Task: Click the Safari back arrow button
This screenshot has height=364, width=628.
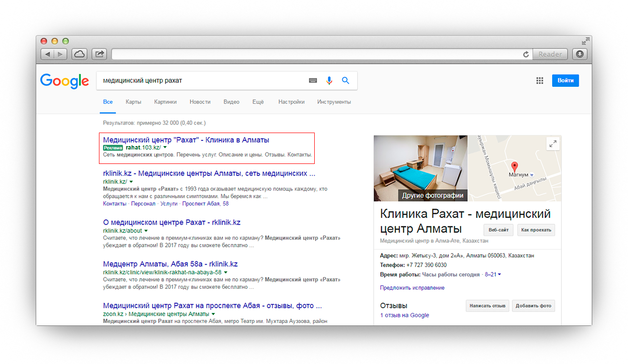Action: (x=47, y=54)
